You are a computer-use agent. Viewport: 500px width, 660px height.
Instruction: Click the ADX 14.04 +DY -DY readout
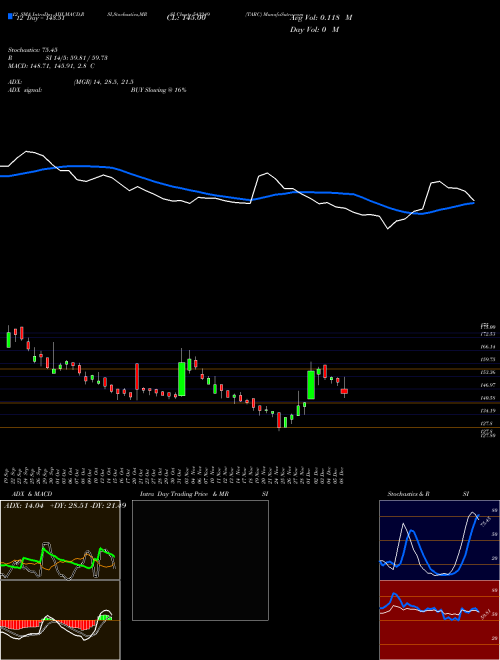(x=65, y=506)
